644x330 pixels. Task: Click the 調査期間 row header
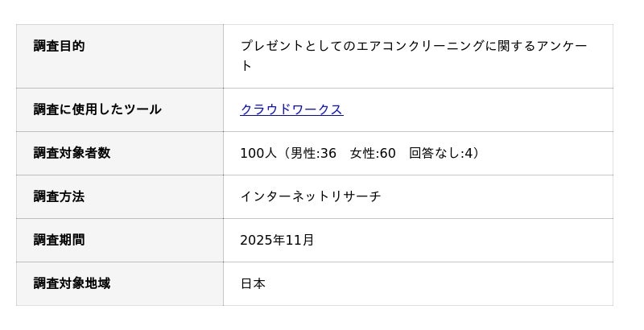pyautogui.click(x=59, y=240)
